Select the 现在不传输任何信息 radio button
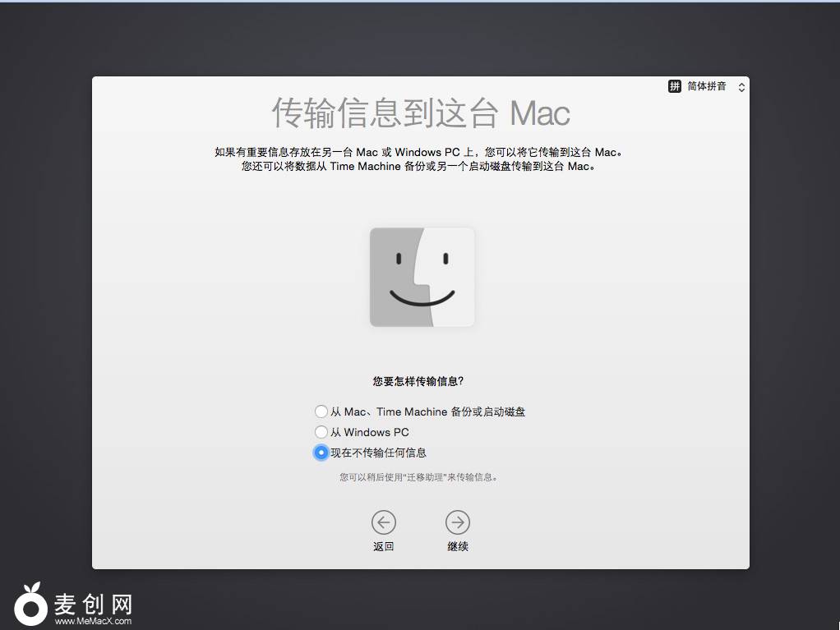Screen dimensions: 840x630 tap(321, 453)
